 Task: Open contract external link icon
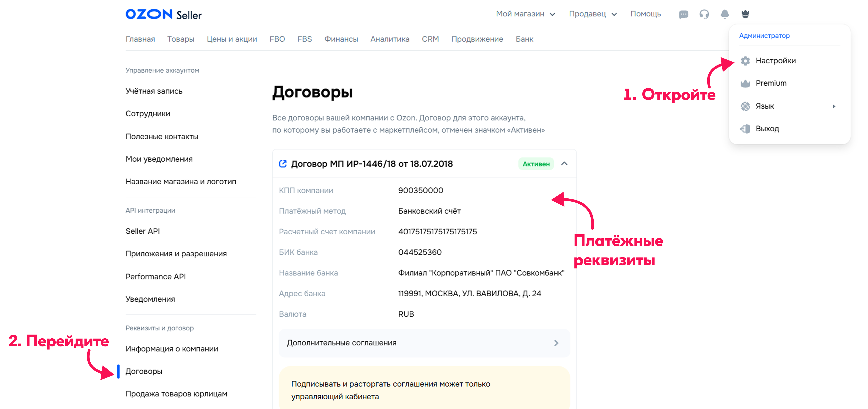283,164
